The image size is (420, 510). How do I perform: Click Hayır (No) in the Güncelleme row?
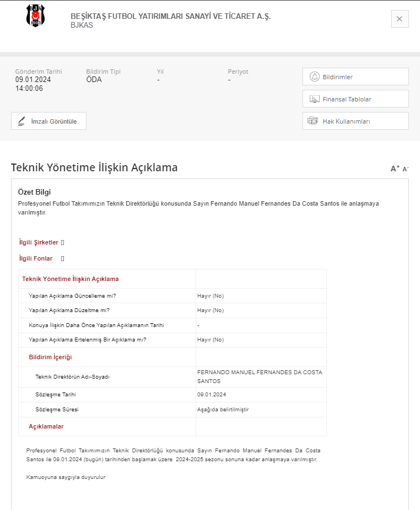pyautogui.click(x=211, y=296)
